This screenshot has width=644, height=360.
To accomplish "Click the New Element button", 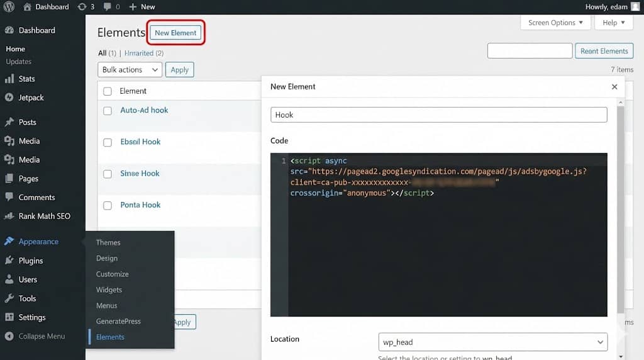I will [175, 33].
